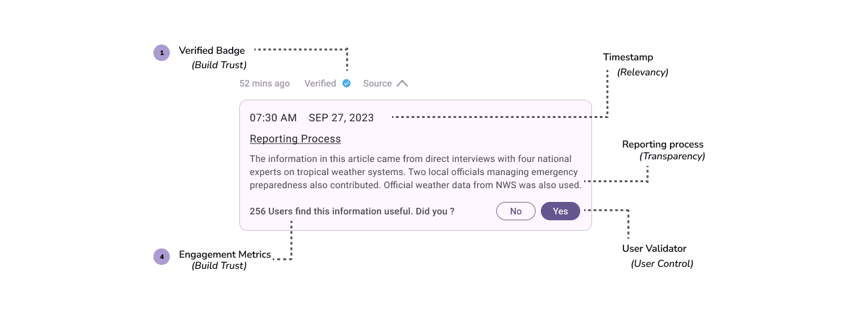The width and height of the screenshot is (868, 316).
Task: Select the No button
Action: 516,211
